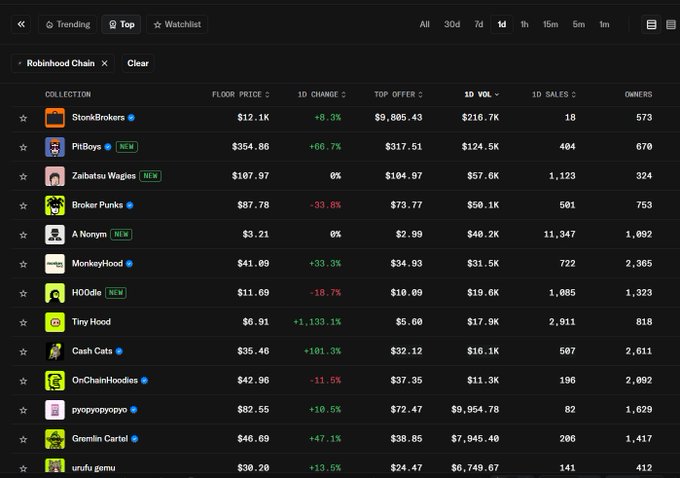The height and width of the screenshot is (478, 680).
Task: Clear all filters
Action: (x=138, y=63)
